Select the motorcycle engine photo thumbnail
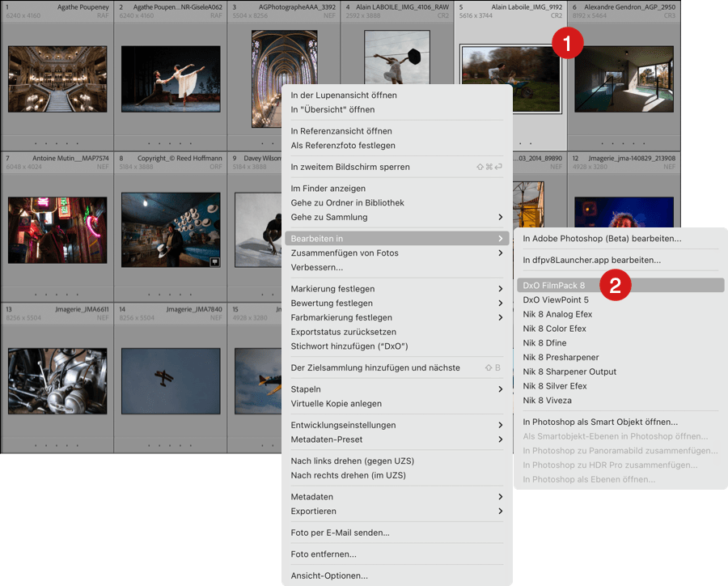 (x=57, y=381)
